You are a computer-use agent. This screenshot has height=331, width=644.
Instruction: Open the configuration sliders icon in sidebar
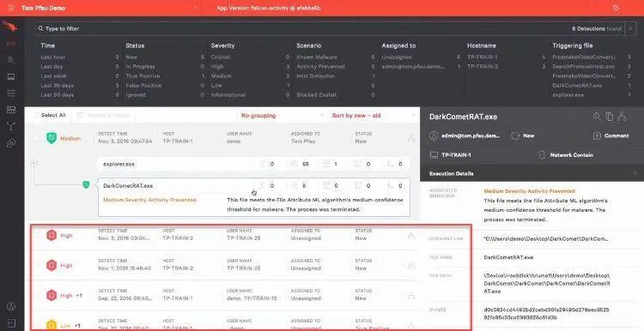[11, 93]
